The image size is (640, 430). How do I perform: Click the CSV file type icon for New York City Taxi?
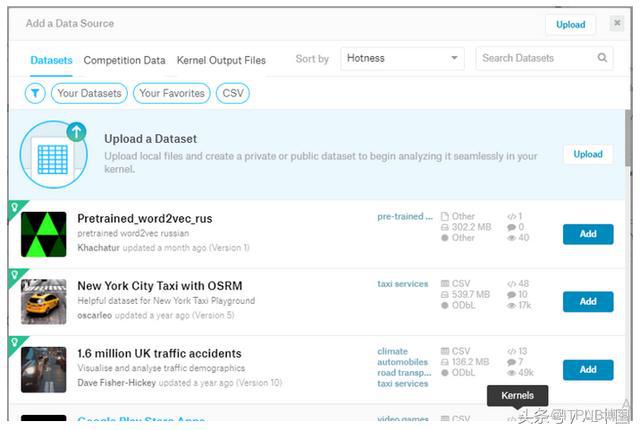[445, 284]
